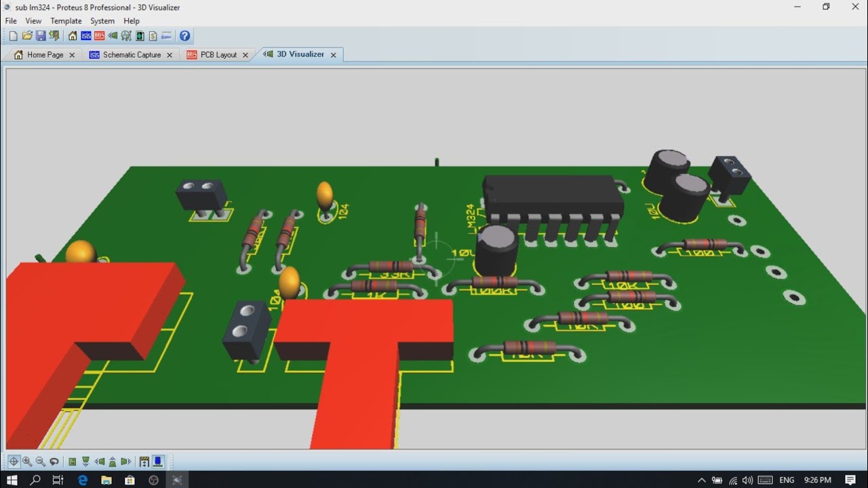Switch to Top View

[72, 462]
